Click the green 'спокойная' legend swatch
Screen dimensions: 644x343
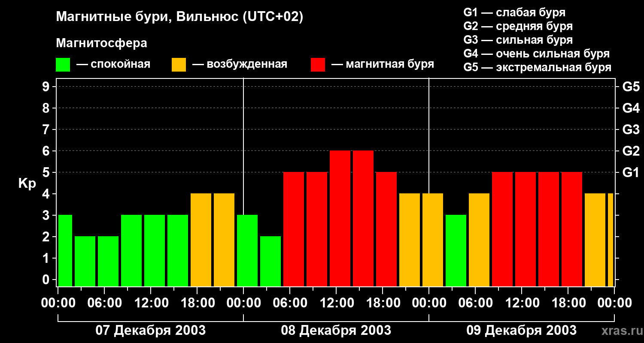[63, 65]
